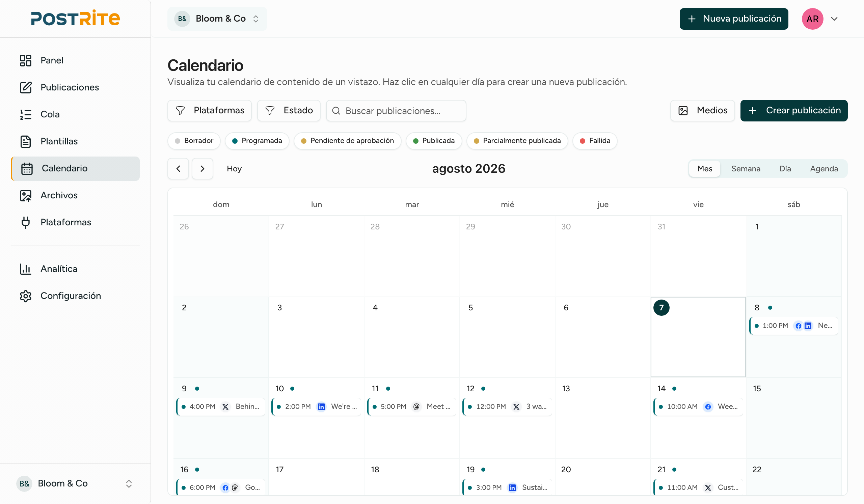This screenshot has width=864, height=504.
Task: Click the X icon on 11:00 AM post
Action: pos(708,488)
